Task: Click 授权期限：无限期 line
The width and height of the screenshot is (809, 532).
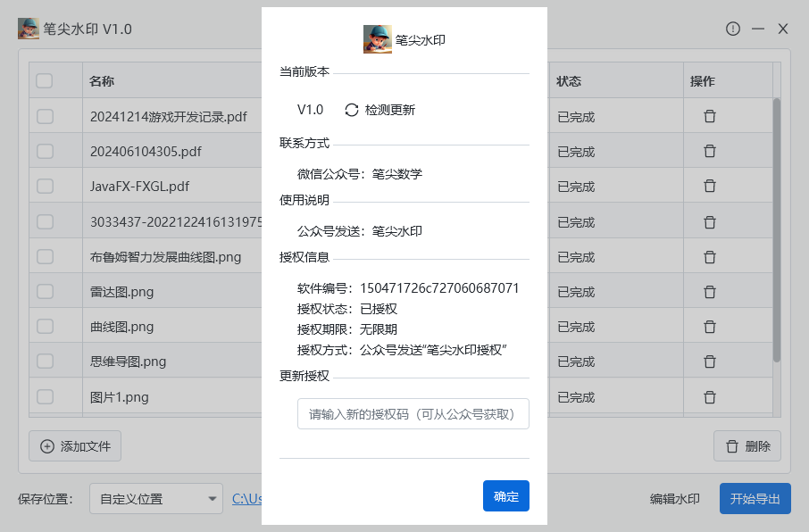Action: point(347,329)
